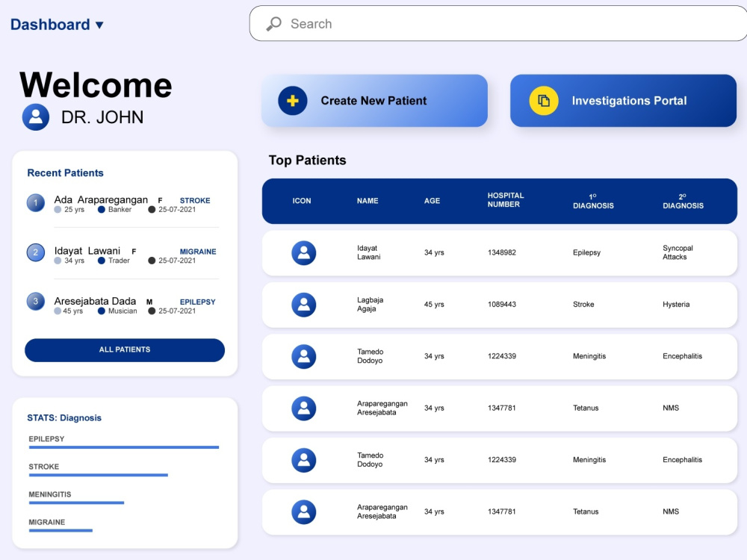Click the MENINGITIS stats bar
The width and height of the screenshot is (747, 560).
click(x=76, y=503)
